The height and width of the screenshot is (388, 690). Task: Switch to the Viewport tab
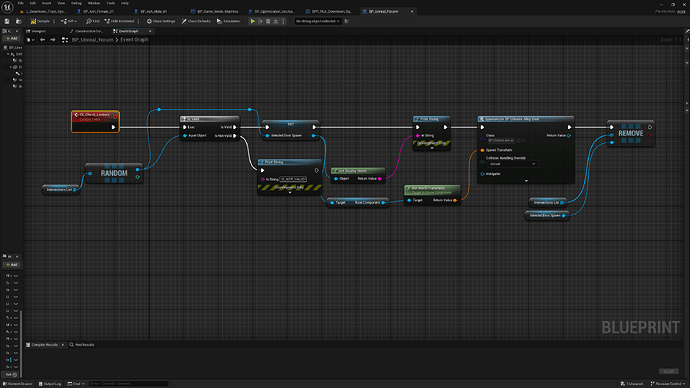(x=36, y=31)
